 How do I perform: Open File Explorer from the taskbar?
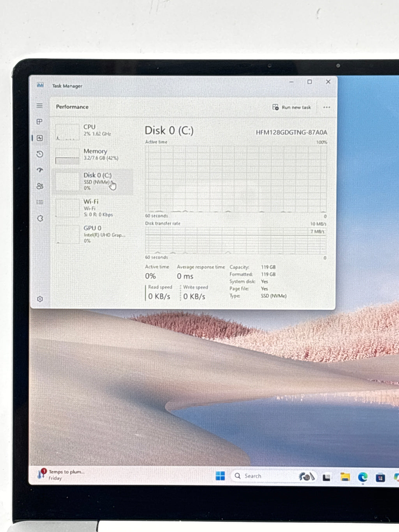point(345,477)
